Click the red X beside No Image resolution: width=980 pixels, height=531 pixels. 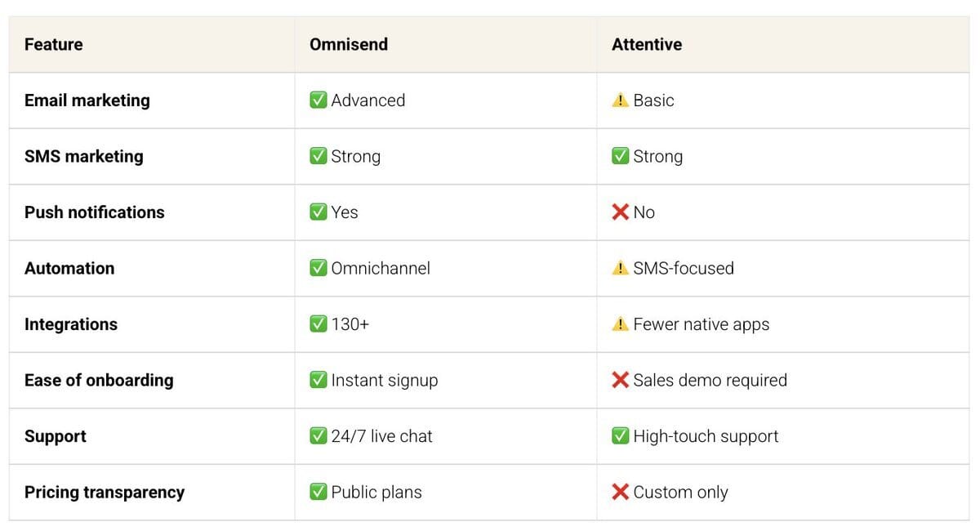point(621,212)
